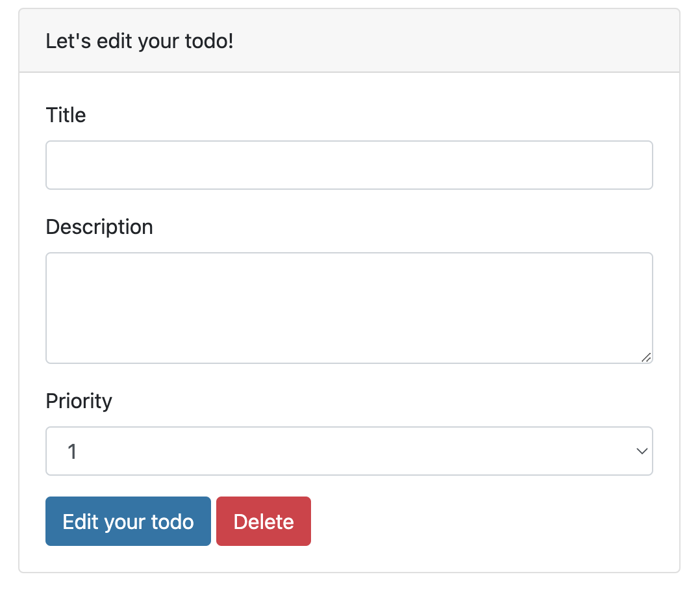Click inside the Description text area

click(349, 307)
